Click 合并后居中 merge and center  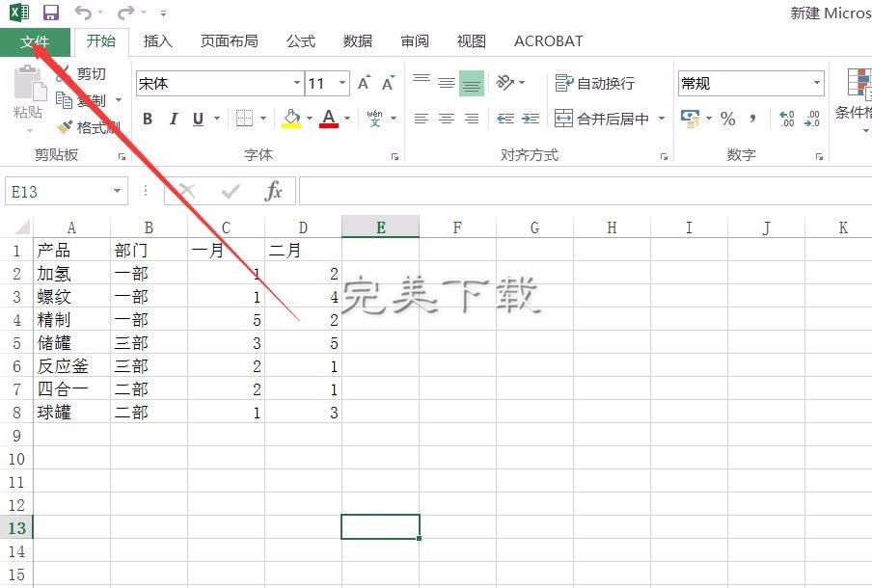coord(602,119)
